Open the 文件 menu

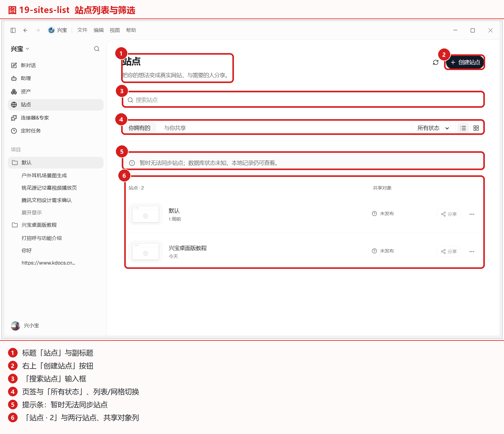click(x=82, y=30)
